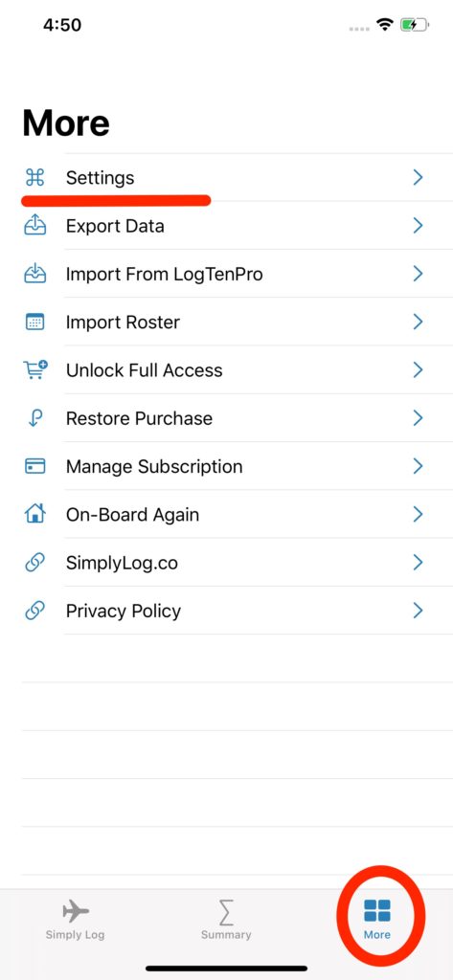Tap the battery indicator in status bar
Image resolution: width=453 pixels, height=980 pixels.
(414, 25)
